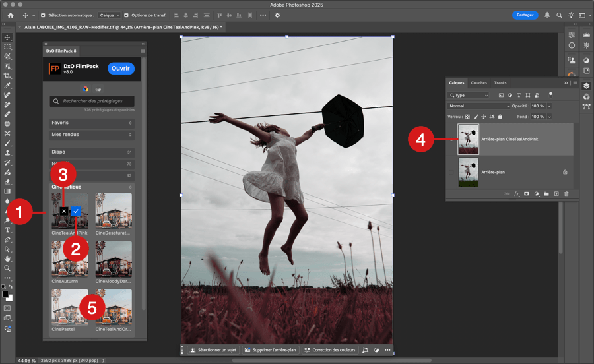The height and width of the screenshot is (364, 594).
Task: Cancel preset with the black X button
Action: [64, 211]
